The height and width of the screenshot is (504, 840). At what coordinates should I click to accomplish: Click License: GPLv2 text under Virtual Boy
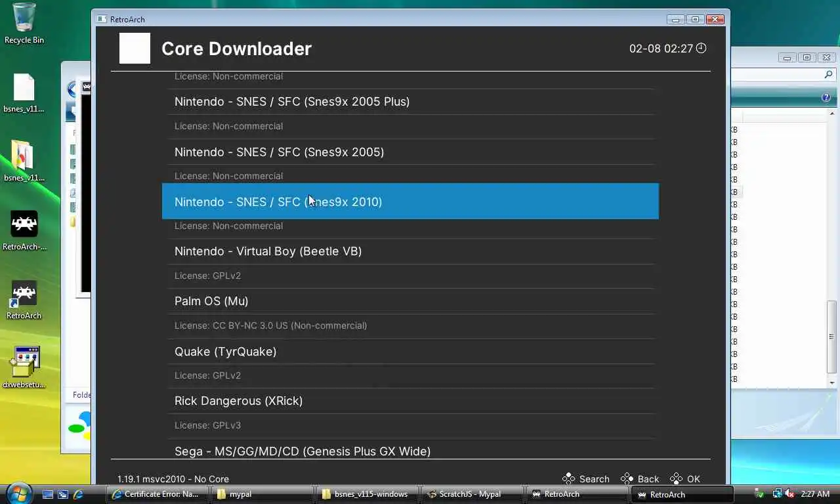[x=207, y=276]
